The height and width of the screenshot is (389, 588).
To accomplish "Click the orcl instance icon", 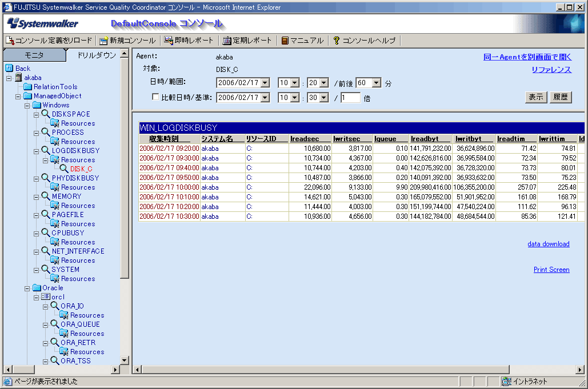I will pos(46,297).
